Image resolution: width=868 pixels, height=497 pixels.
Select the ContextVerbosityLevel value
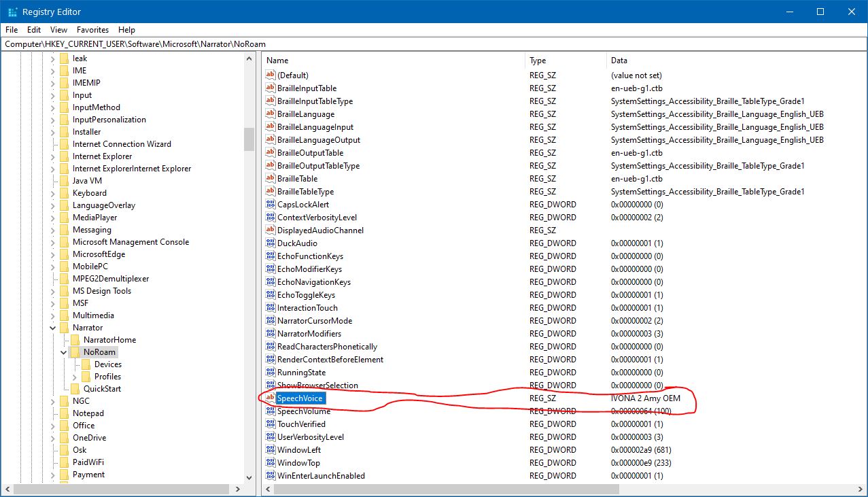coord(317,218)
